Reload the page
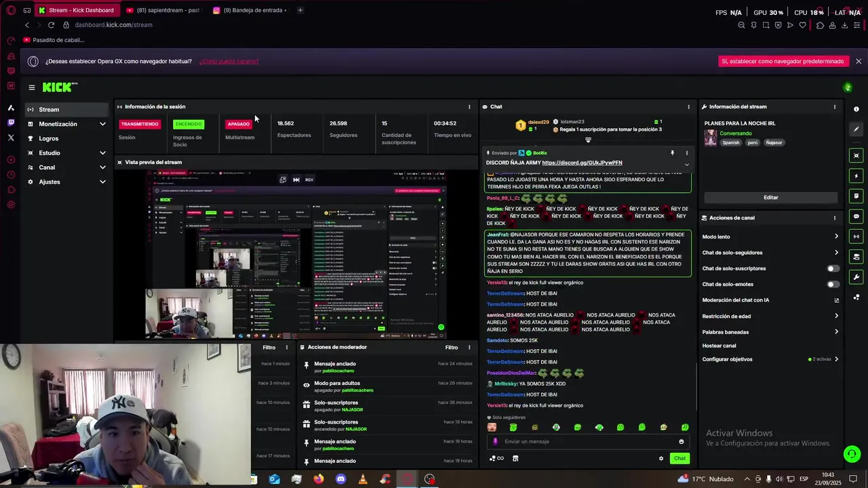Screen dimensions: 868x488 point(51,25)
